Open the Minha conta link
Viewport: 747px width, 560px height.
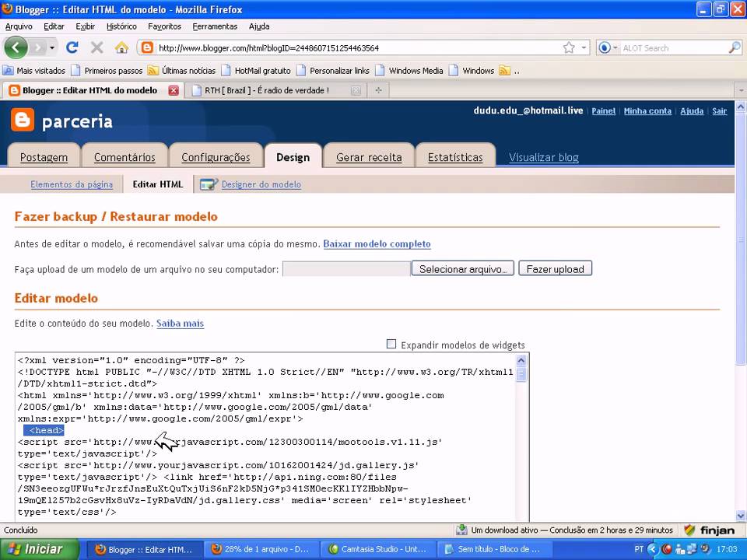point(647,111)
